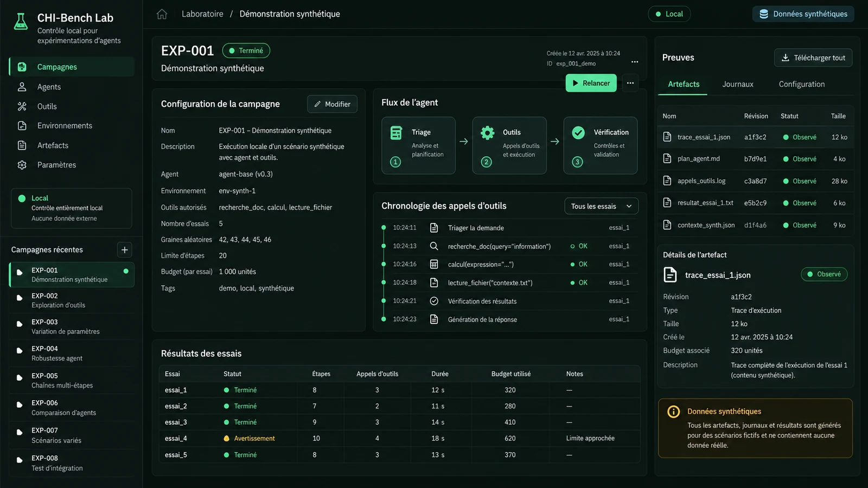Viewport: 868px width, 488px height.
Task: Click the resultat_essai_1.txt file icon
Action: (x=667, y=203)
